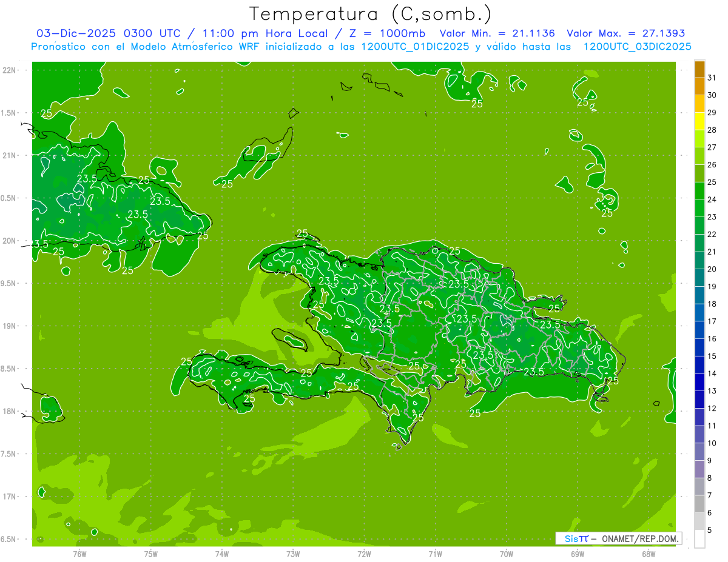This screenshot has height=562, width=728.
Task: Pick the legend swatch between 30 and 31
Action: tap(699, 87)
